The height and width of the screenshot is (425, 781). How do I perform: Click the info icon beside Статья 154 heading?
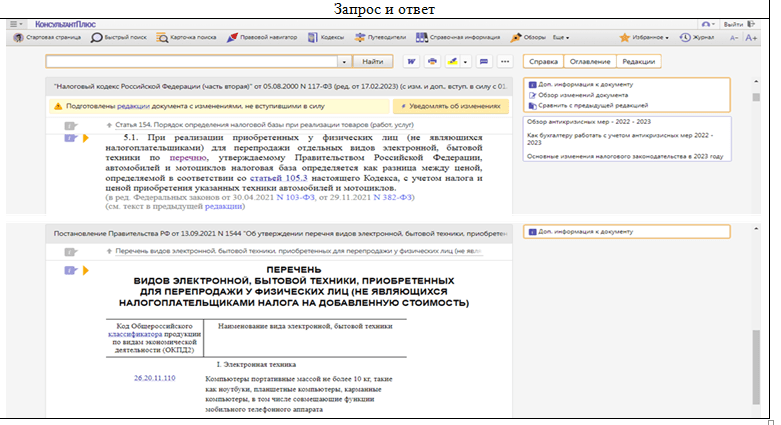coord(71,126)
